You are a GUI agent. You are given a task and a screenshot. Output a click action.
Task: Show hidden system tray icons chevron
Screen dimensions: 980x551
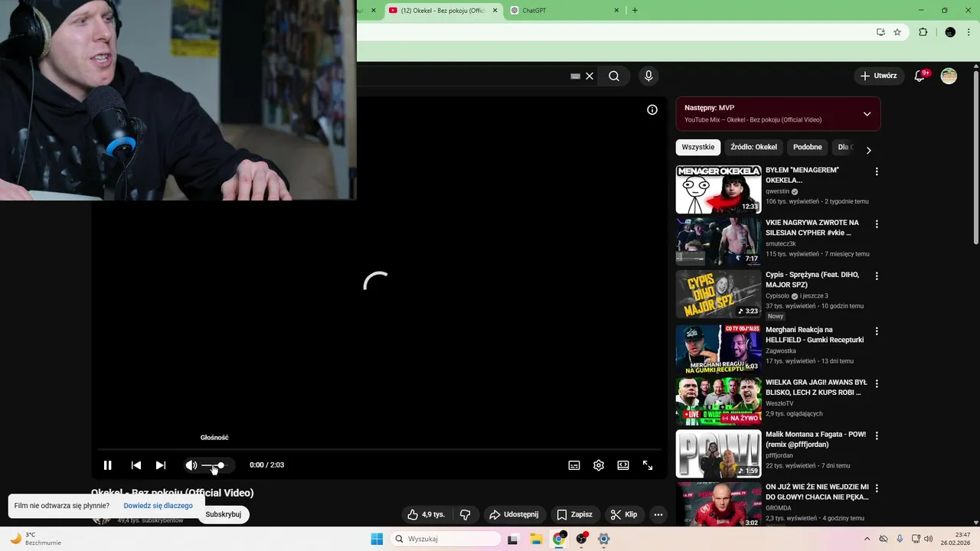click(x=867, y=539)
